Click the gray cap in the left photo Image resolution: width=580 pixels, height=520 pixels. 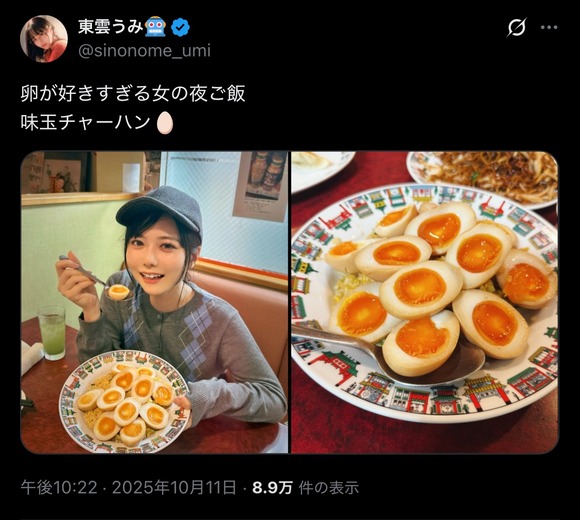click(x=160, y=209)
